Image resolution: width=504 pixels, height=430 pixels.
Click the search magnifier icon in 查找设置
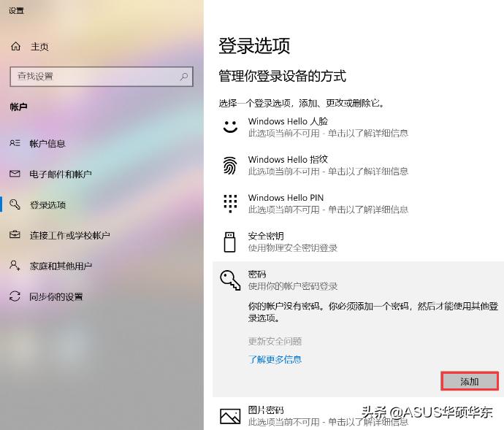coord(184,77)
